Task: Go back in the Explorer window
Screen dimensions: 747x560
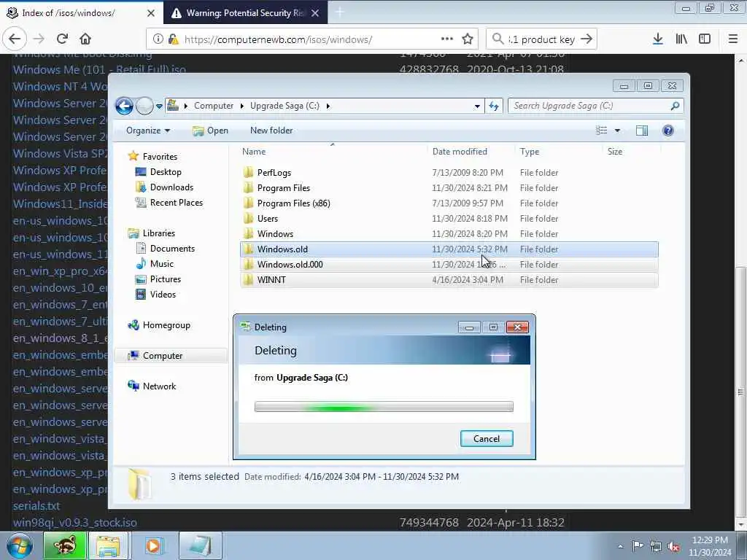Action: tap(124, 106)
